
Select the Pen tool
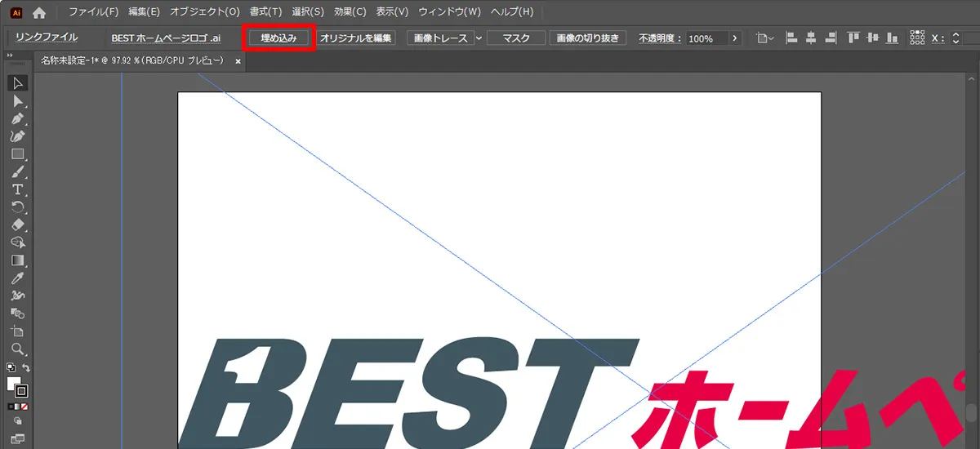coord(17,119)
